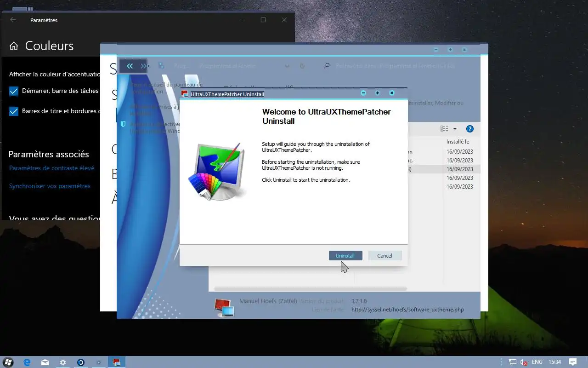Select the highlighted third 16/09/2023 row
This screenshot has width=588, height=368.
click(x=460, y=169)
